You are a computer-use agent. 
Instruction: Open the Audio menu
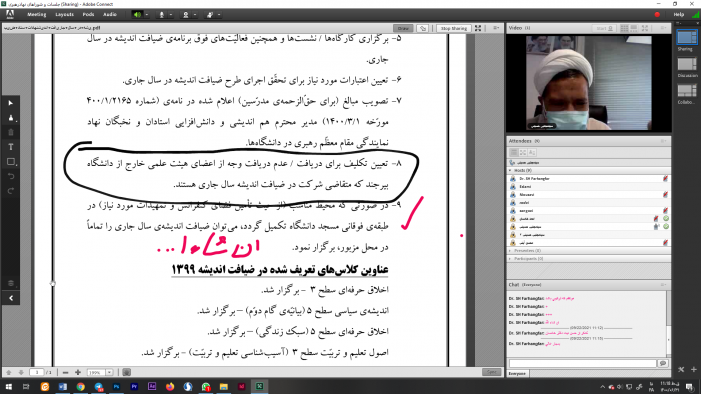pyautogui.click(x=110, y=15)
